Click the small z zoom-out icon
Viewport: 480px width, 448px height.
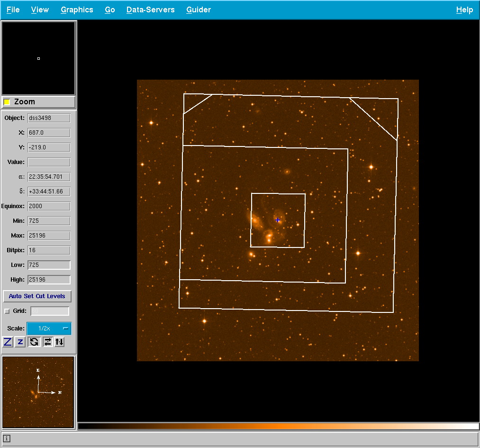(x=20, y=342)
